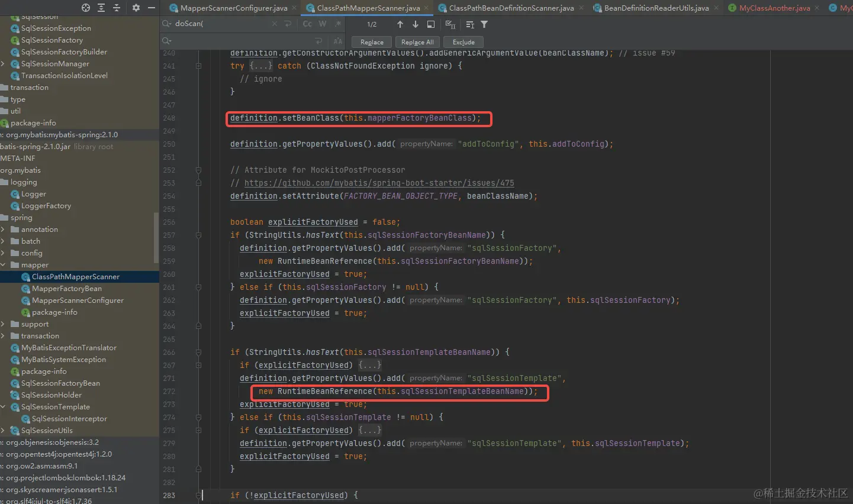Close the BeanDefinitionReaderUtils.java tab
The height and width of the screenshot is (504, 853).
click(716, 8)
